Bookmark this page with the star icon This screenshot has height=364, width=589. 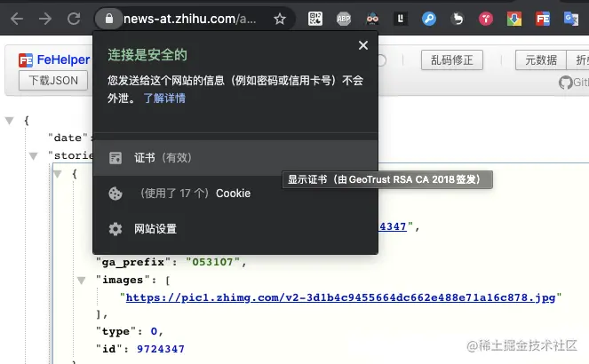(x=280, y=19)
